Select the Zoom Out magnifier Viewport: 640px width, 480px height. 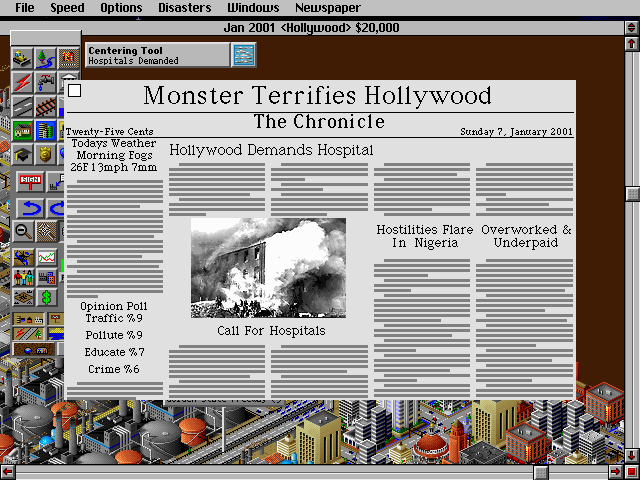coord(23,231)
